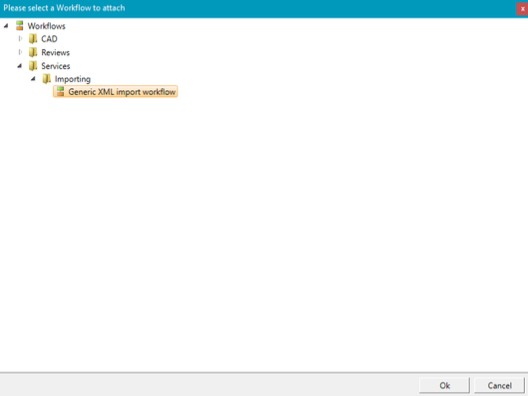528x396 pixels.
Task: Click the CAD folder icon
Action: point(33,39)
